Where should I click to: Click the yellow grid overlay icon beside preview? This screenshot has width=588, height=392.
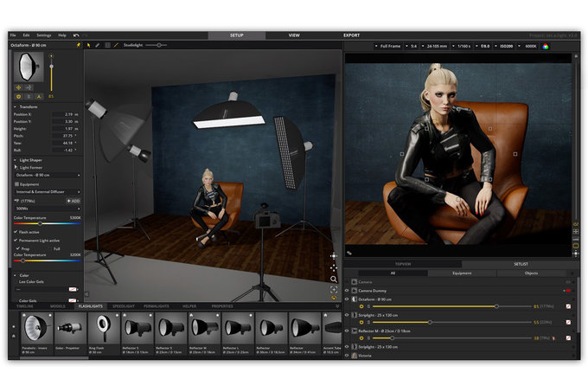pyautogui.click(x=576, y=231)
